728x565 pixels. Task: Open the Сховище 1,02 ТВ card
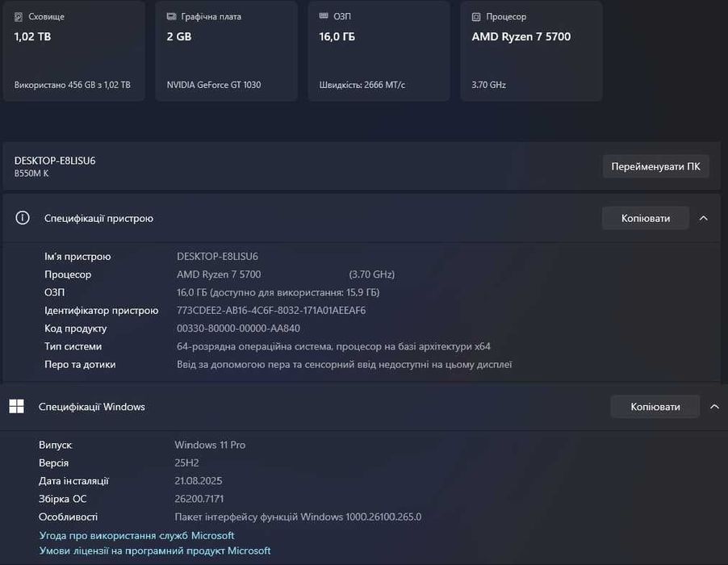(x=74, y=51)
